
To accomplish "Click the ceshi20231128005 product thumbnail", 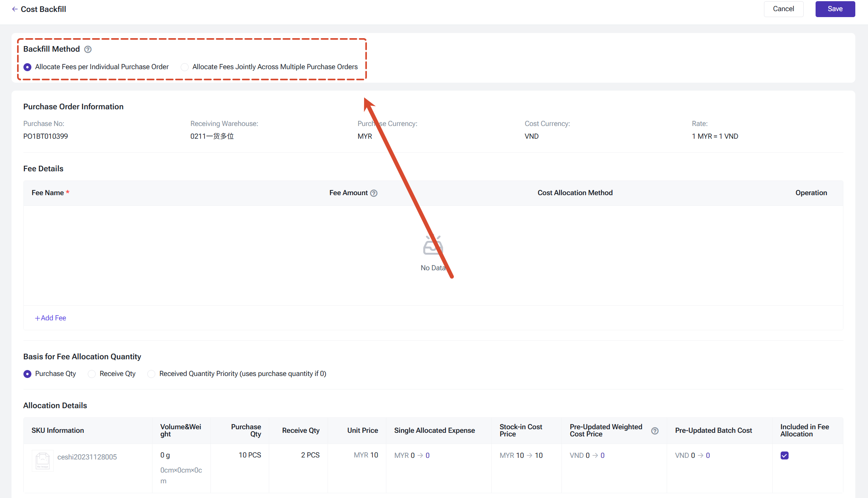I will click(42, 461).
